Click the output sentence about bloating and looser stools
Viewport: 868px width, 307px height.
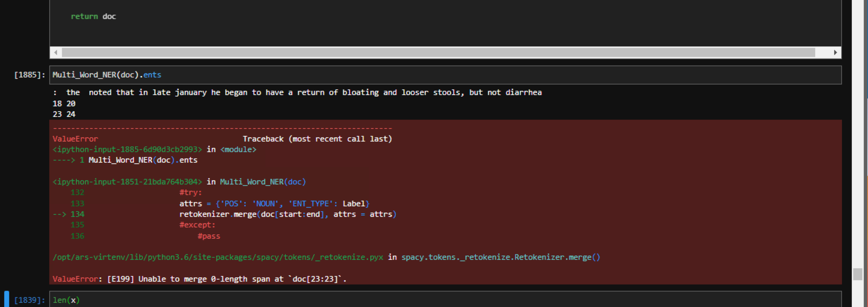pyautogui.click(x=297, y=93)
